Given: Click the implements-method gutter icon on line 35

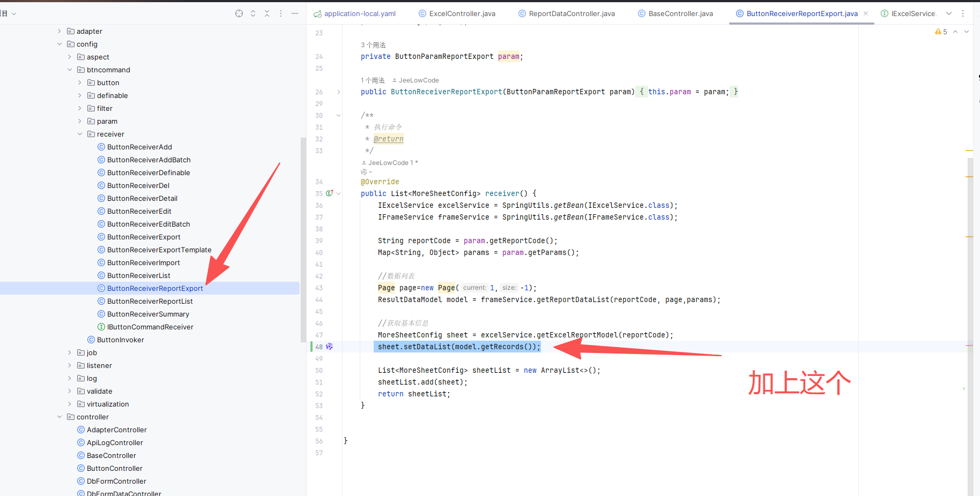Looking at the screenshot, I should [329, 193].
